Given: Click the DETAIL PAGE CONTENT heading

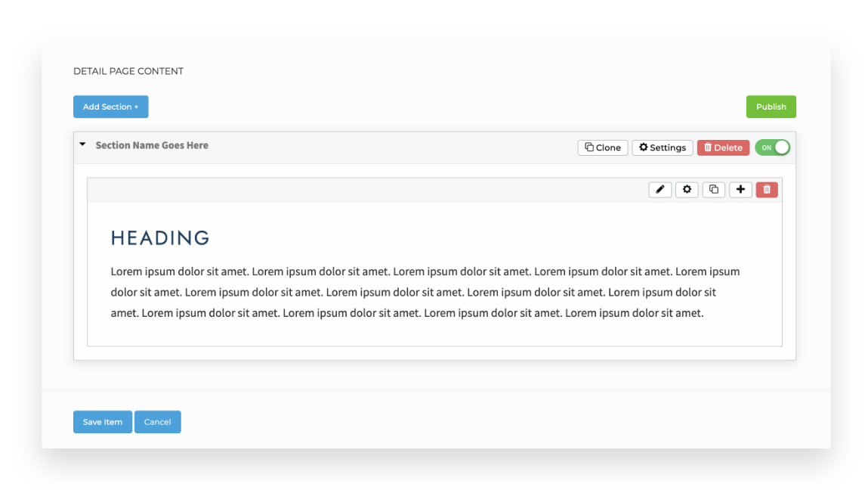Looking at the screenshot, I should [128, 70].
